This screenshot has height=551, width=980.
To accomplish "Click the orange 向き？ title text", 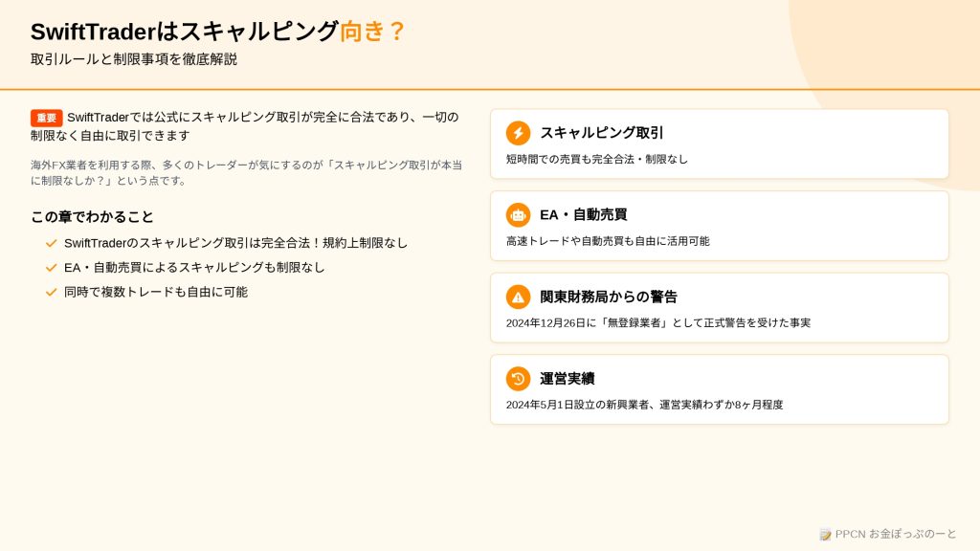I will [x=372, y=32].
